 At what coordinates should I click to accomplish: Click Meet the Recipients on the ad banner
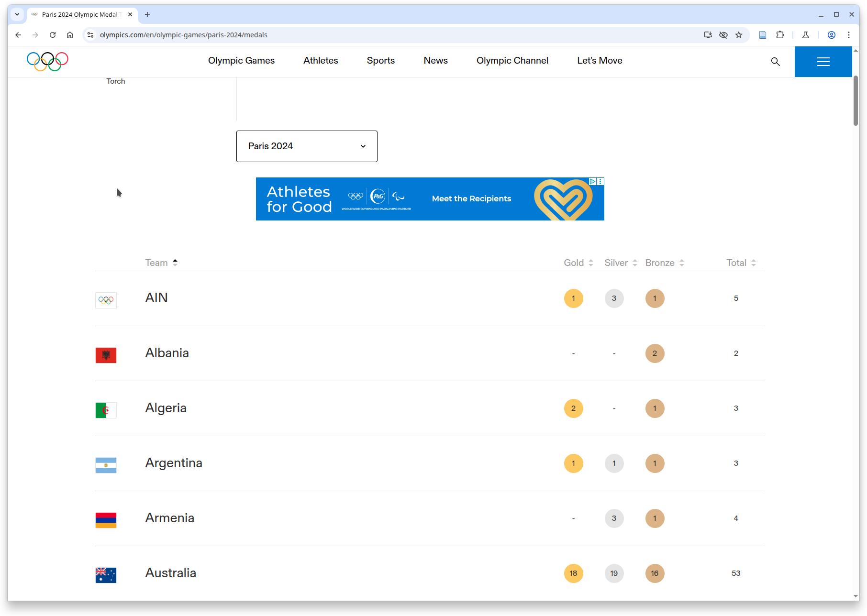coord(471,198)
